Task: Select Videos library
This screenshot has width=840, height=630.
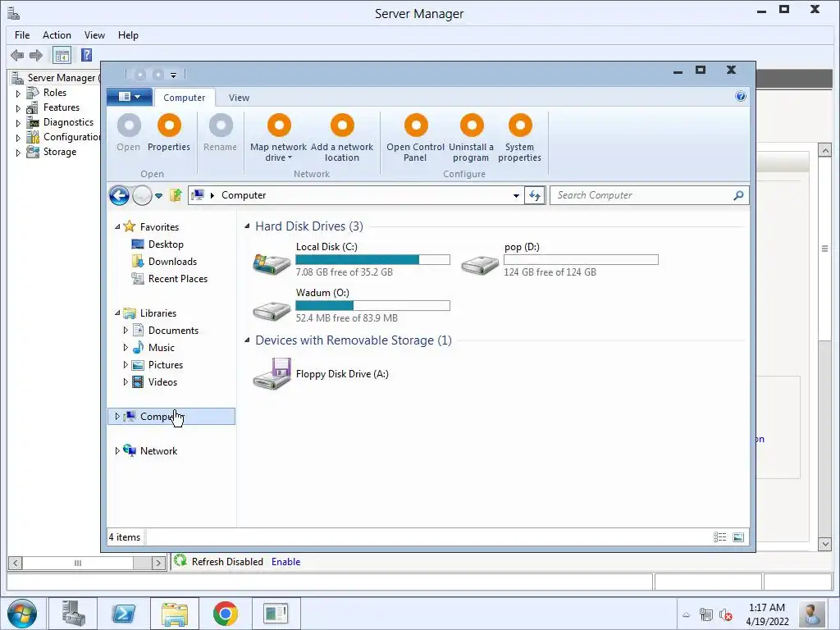Action: [x=162, y=382]
